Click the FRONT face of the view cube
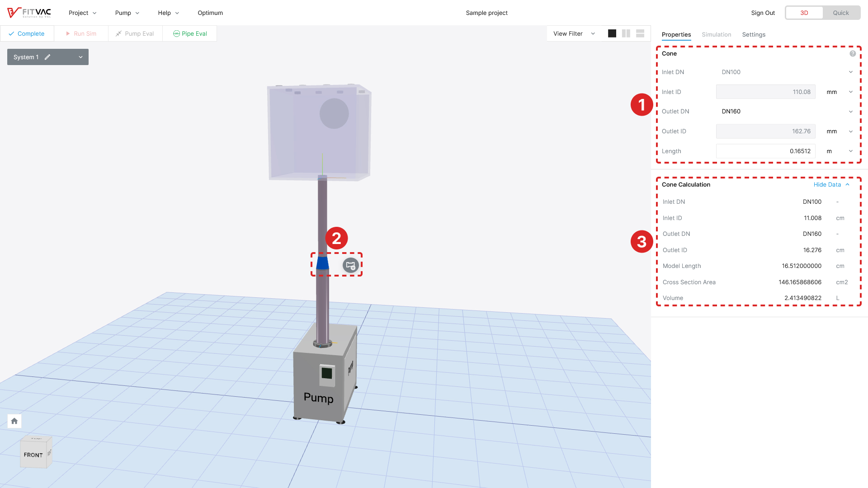Screen dimensions: 868x488 click(33, 455)
